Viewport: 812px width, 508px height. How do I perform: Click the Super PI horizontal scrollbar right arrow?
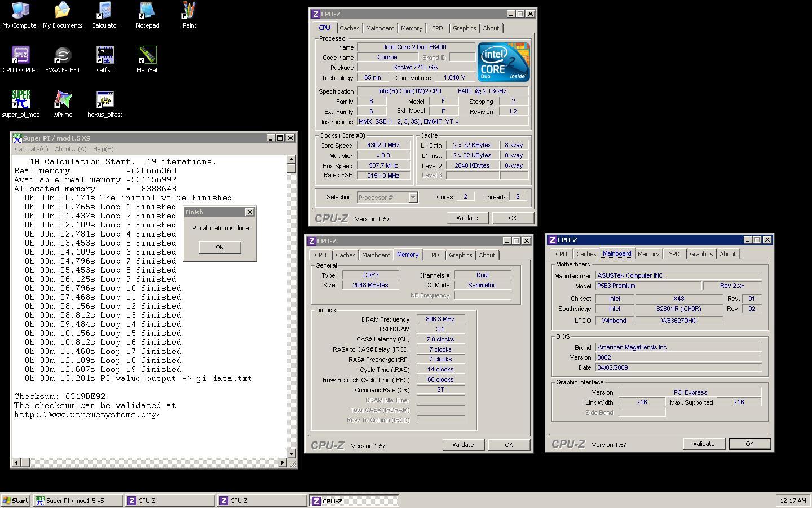point(283,463)
